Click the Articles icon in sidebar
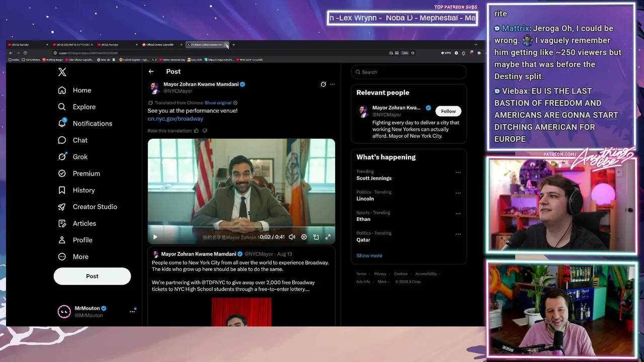The width and height of the screenshot is (644, 362). click(62, 223)
